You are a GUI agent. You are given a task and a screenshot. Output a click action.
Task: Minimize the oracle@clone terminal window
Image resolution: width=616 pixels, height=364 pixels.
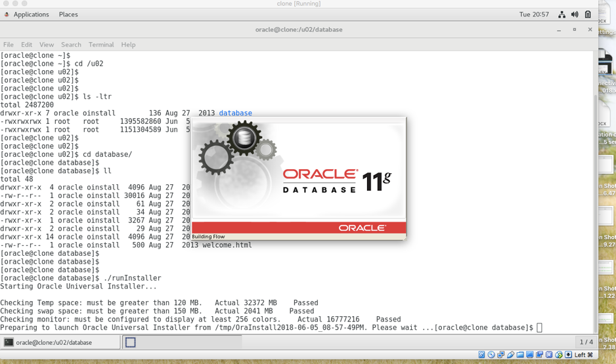click(x=559, y=30)
